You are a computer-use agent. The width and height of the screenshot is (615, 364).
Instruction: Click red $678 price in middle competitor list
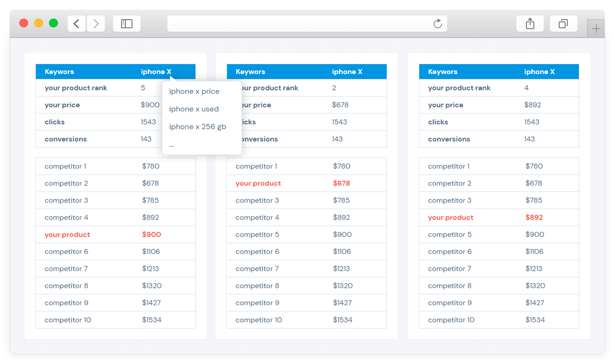tap(342, 183)
